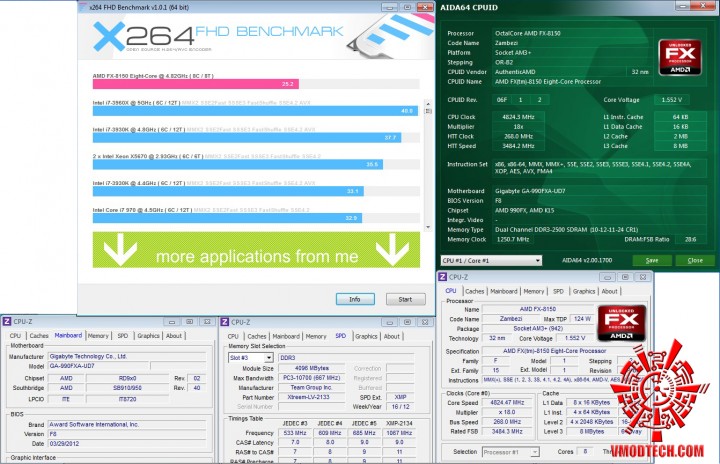Image resolution: width=720 pixels, height=464 pixels.
Task: Minimize the CPU-Z SPD window
Action: pos(389,323)
